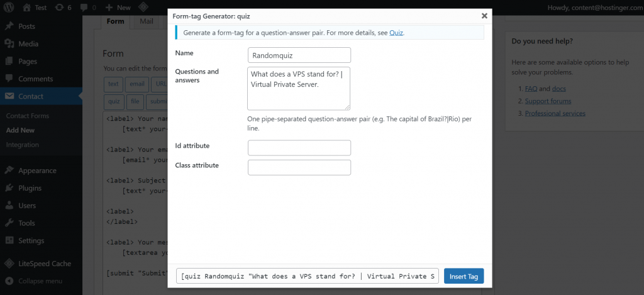
Task: Open Users in the sidebar
Action: [41, 206]
